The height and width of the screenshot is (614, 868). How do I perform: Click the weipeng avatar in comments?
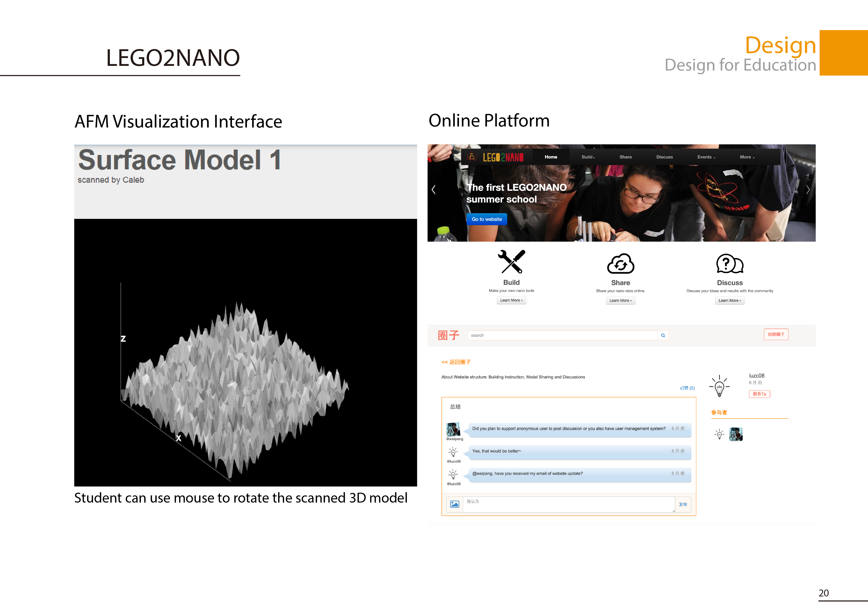[x=453, y=429]
